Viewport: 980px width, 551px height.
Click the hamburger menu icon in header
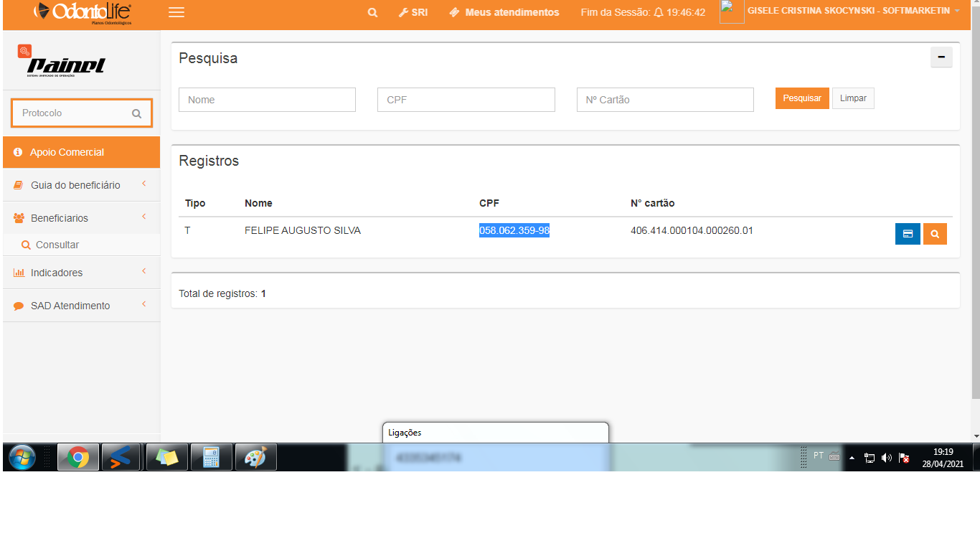tap(176, 12)
